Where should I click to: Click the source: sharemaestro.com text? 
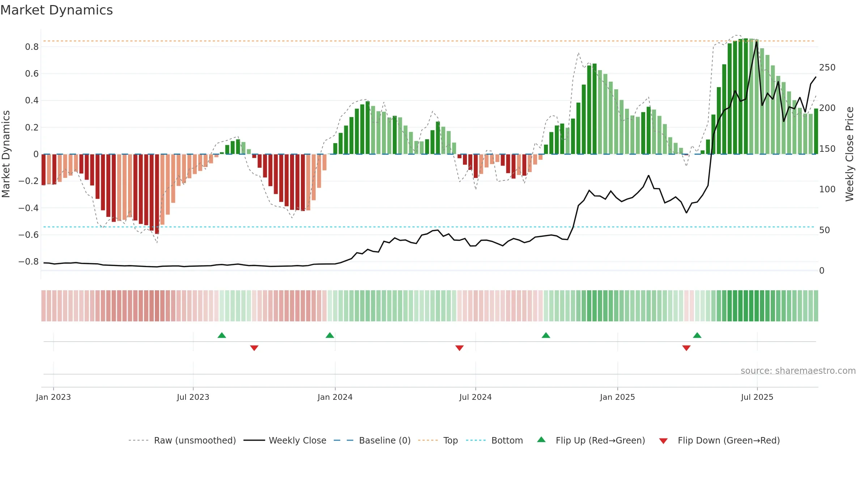click(798, 371)
